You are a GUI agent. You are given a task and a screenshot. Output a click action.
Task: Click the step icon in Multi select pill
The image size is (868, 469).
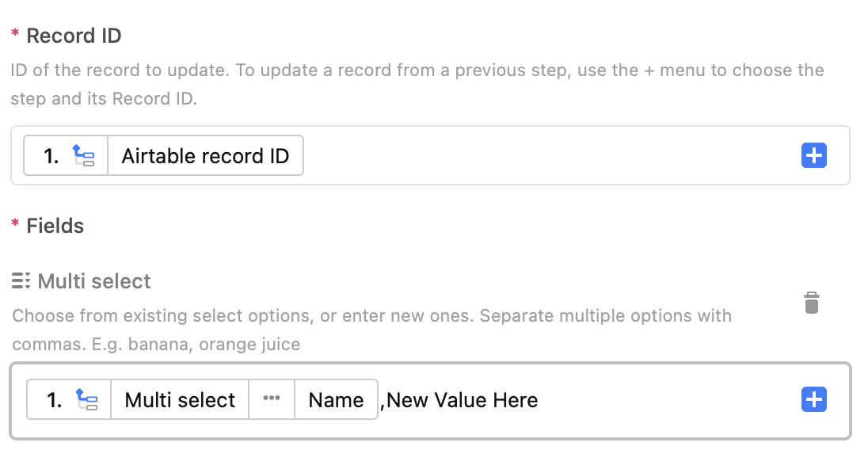tap(87, 400)
